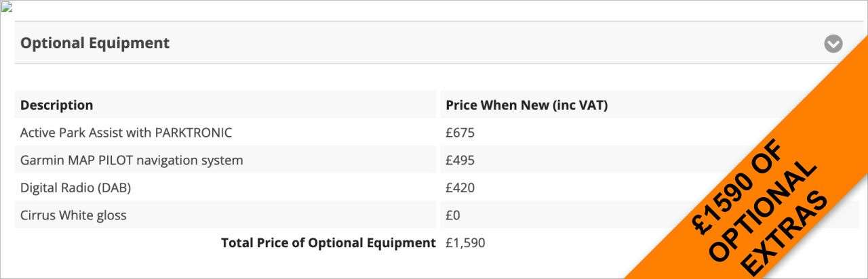The width and height of the screenshot is (868, 279).
Task: Select the Description column header
Action: [x=57, y=105]
